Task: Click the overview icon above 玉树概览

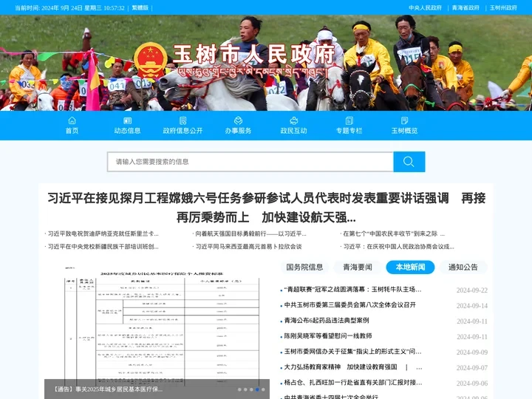Action: tap(404, 120)
